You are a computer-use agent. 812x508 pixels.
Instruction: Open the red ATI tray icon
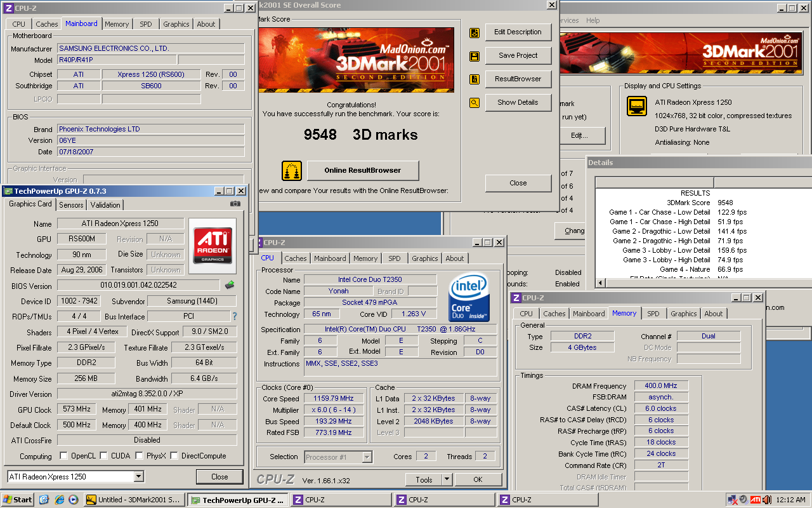(x=755, y=500)
